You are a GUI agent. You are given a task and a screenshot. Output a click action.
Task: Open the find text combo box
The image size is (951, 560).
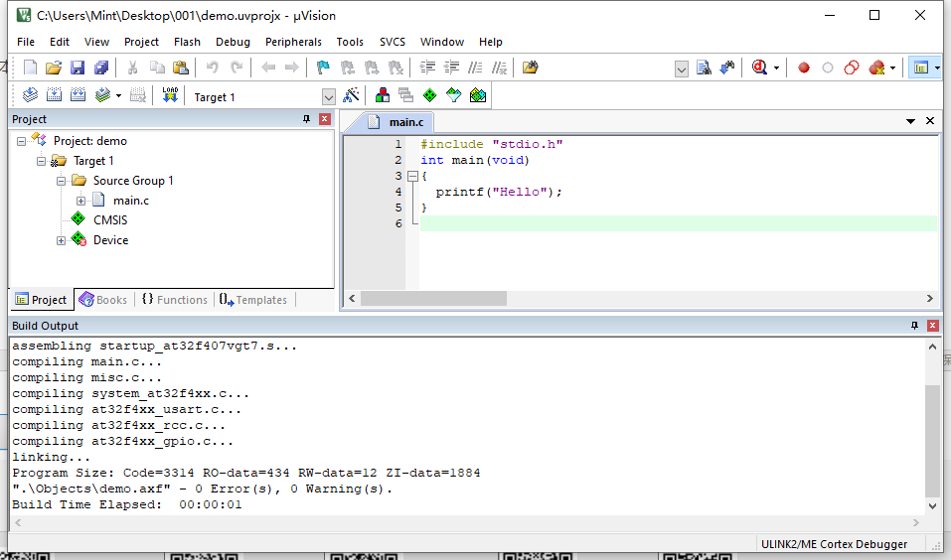(681, 70)
